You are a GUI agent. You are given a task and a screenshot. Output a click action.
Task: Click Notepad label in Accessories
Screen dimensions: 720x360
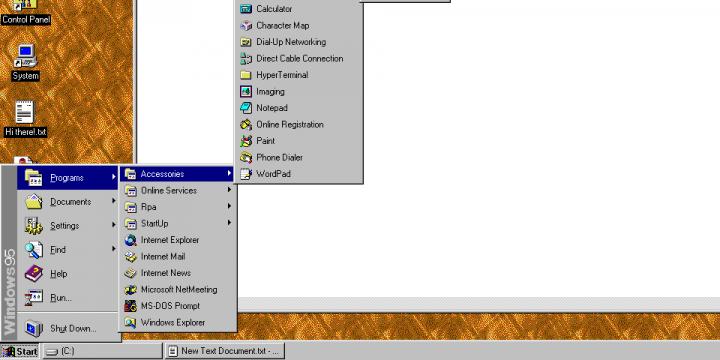click(x=272, y=108)
